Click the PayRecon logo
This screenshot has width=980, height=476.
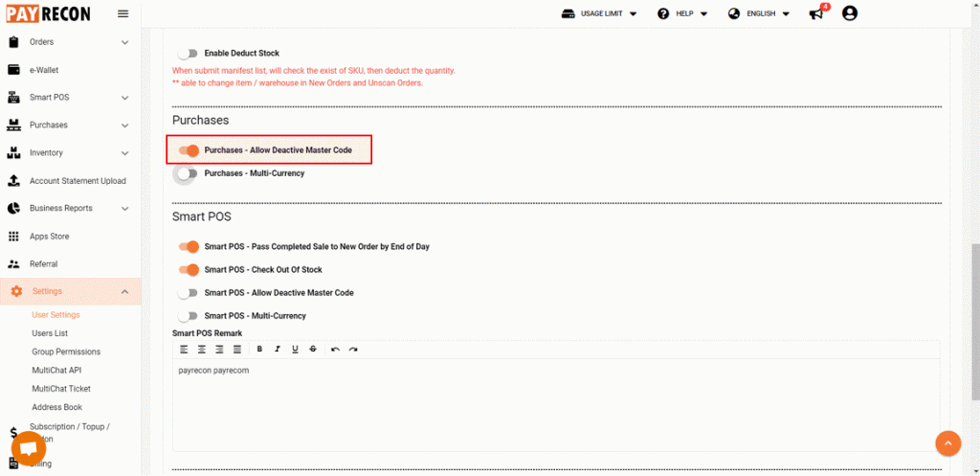pos(48,13)
